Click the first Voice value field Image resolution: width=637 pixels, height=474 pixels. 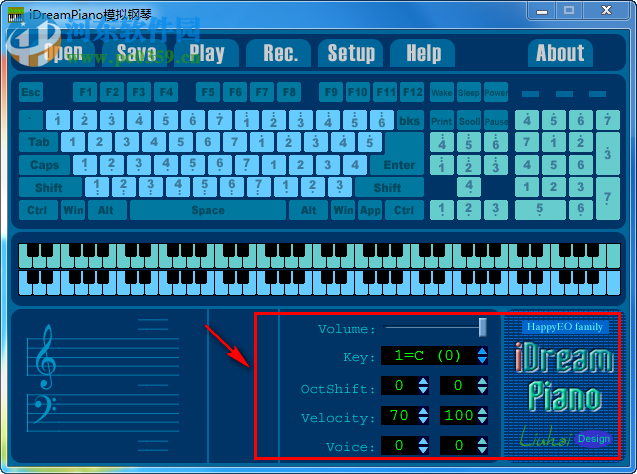(400, 446)
